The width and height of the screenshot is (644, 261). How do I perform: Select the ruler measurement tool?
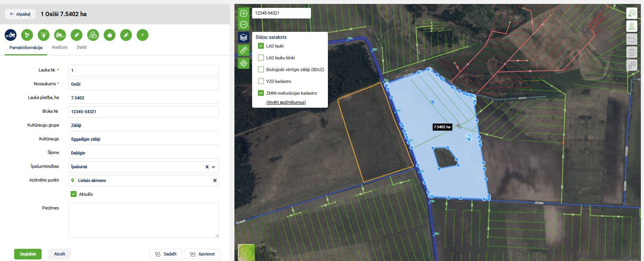pyautogui.click(x=243, y=50)
